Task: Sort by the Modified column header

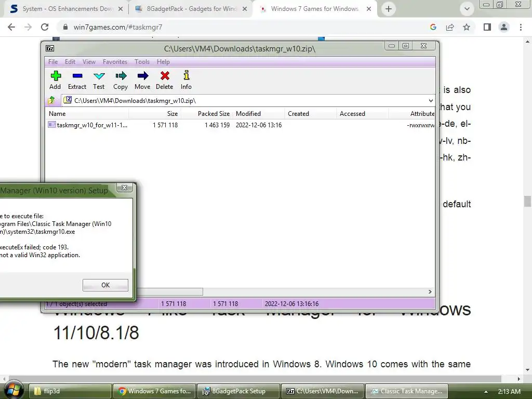Action: (259, 114)
